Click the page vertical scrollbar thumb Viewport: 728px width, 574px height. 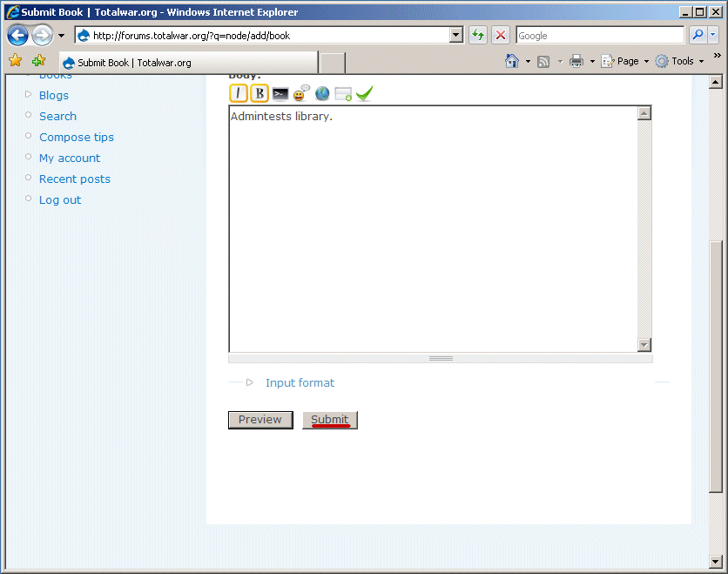(x=716, y=367)
